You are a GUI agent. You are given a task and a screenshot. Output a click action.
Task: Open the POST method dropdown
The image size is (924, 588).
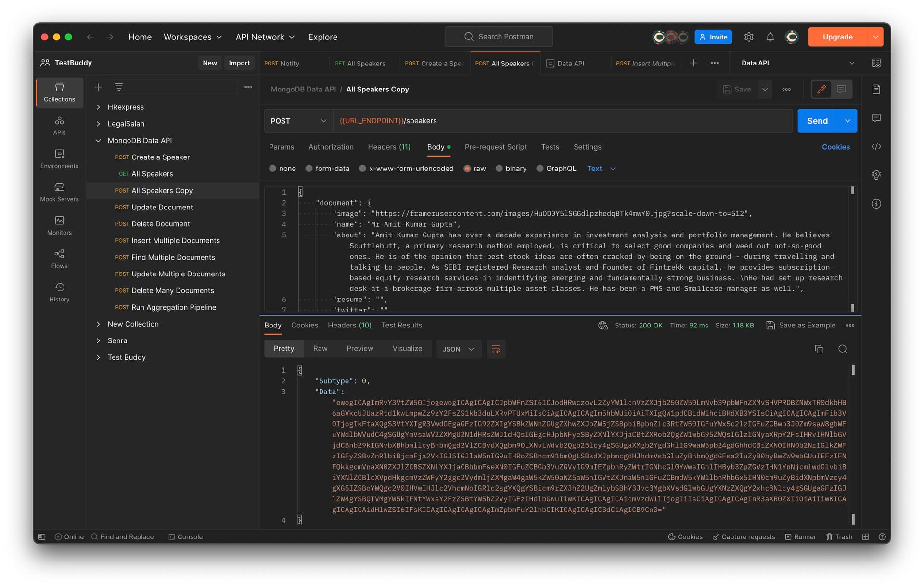tap(298, 121)
